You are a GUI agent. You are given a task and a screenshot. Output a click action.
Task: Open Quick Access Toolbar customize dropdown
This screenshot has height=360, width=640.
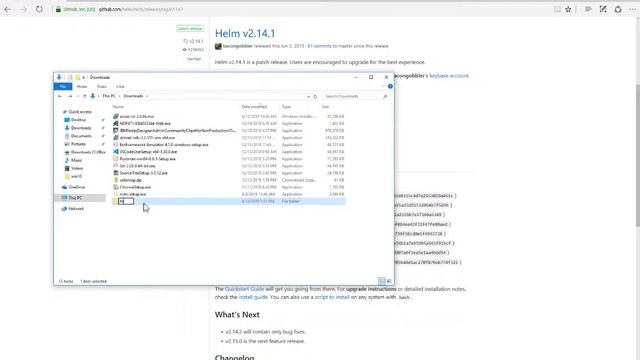click(84, 77)
